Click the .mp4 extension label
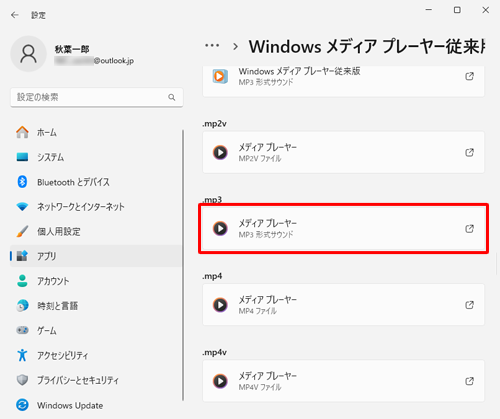This screenshot has height=419, width=500. click(x=212, y=276)
